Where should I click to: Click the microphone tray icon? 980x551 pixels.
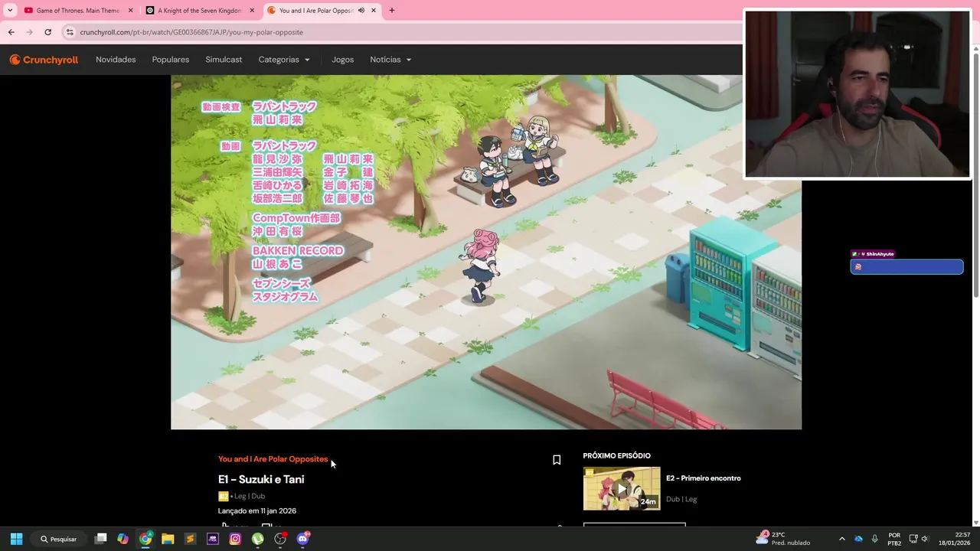pos(874,539)
